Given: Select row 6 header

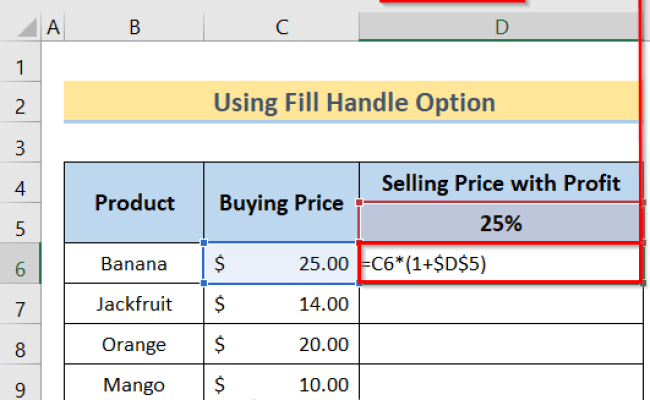Looking at the screenshot, I should (20, 269).
